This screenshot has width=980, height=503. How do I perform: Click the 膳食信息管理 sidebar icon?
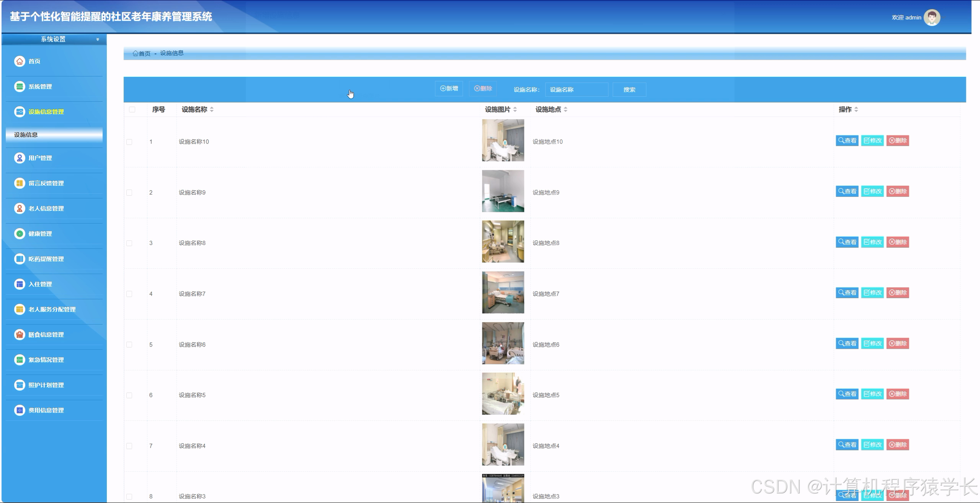20,335
